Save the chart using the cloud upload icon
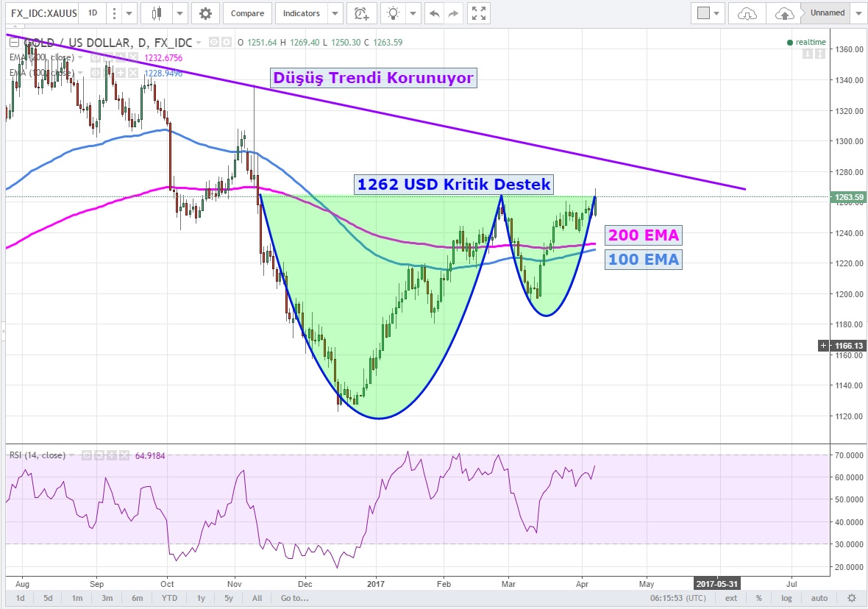 tap(784, 13)
